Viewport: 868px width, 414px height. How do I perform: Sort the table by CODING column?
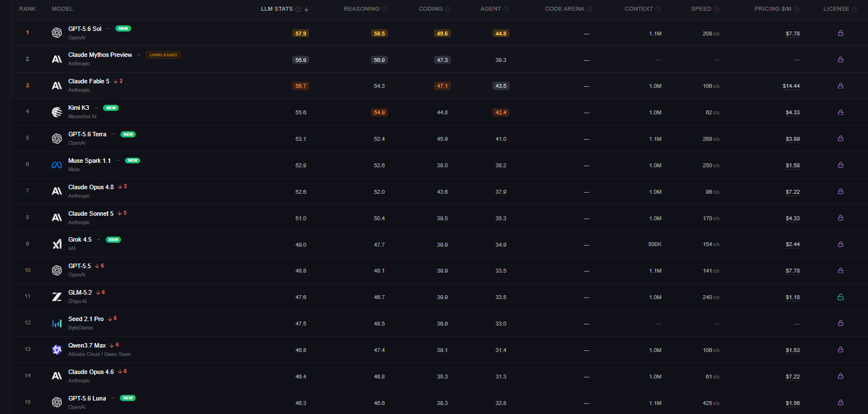(x=431, y=9)
